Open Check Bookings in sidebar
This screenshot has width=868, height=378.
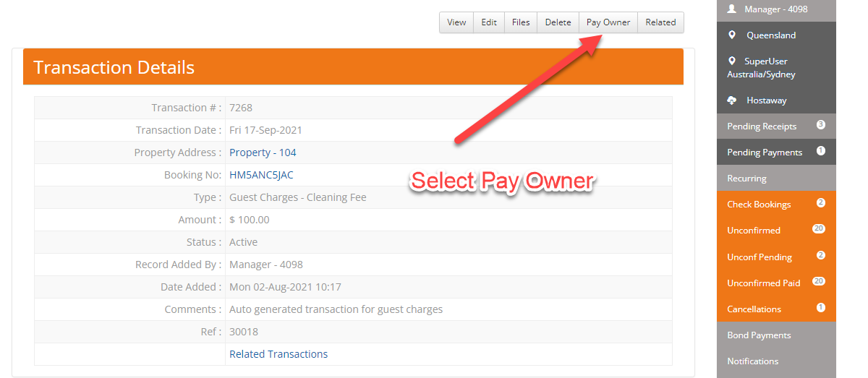click(776, 205)
